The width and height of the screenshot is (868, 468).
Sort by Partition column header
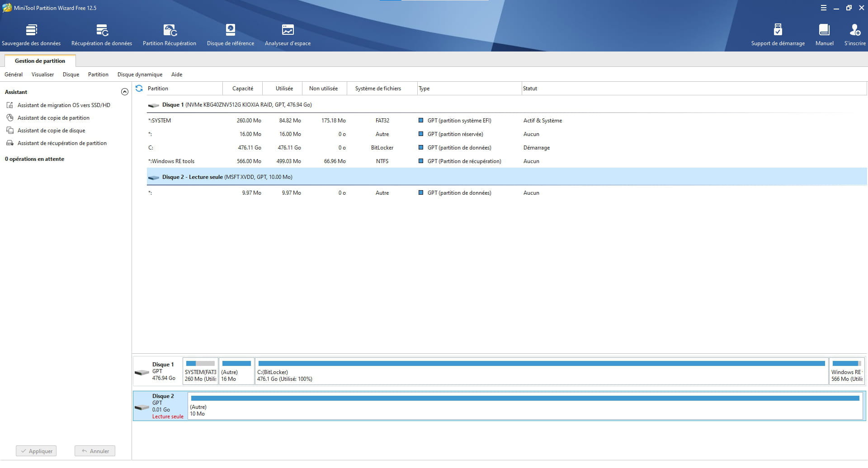pos(184,89)
